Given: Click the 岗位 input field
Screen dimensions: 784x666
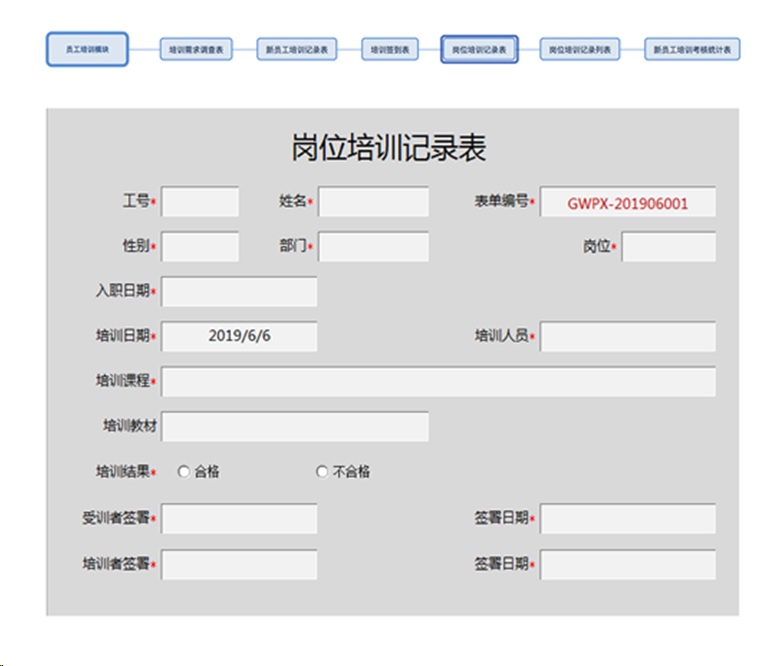Looking at the screenshot, I should [x=668, y=247].
